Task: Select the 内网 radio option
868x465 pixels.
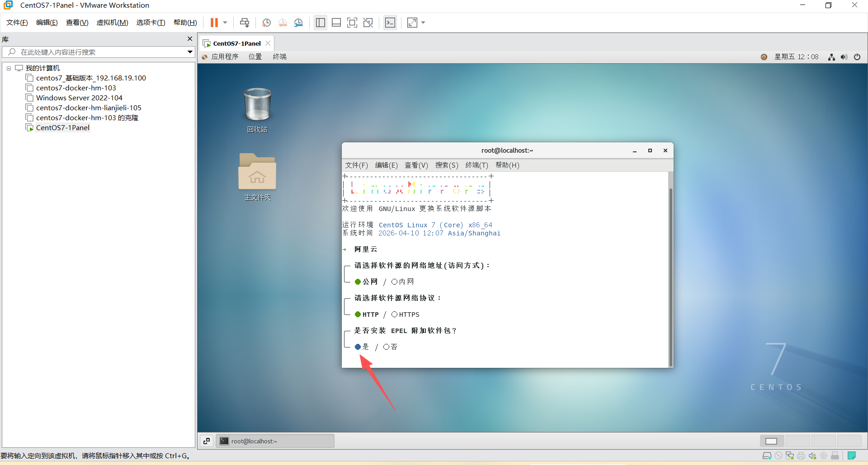Action: tap(403, 282)
